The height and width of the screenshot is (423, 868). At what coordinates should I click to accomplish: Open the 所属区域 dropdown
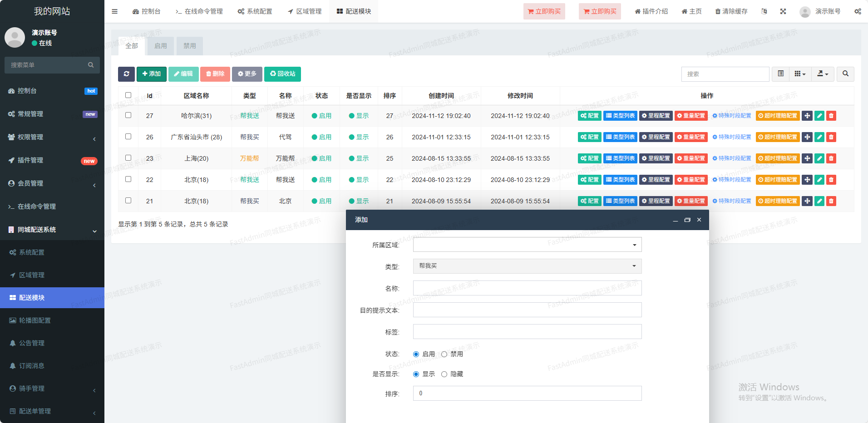527,245
